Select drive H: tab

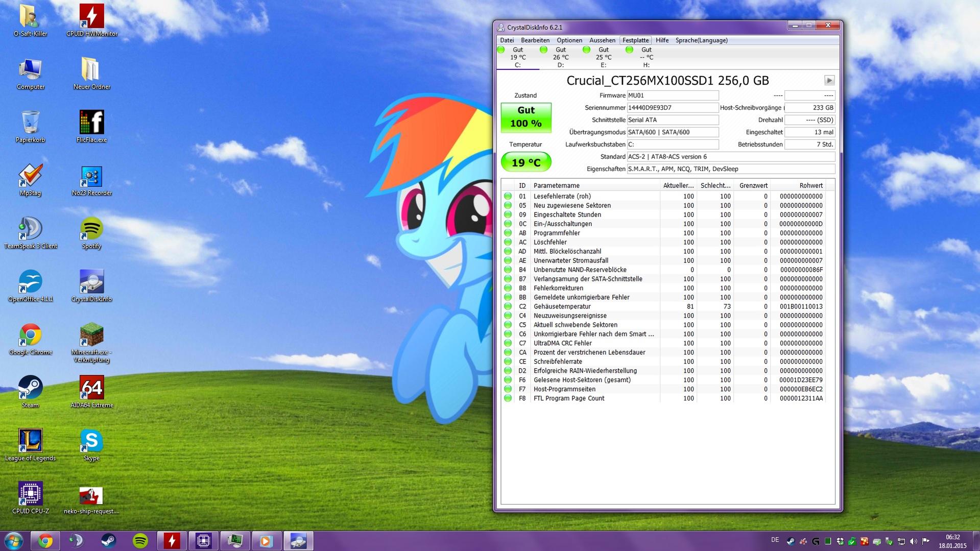[647, 57]
